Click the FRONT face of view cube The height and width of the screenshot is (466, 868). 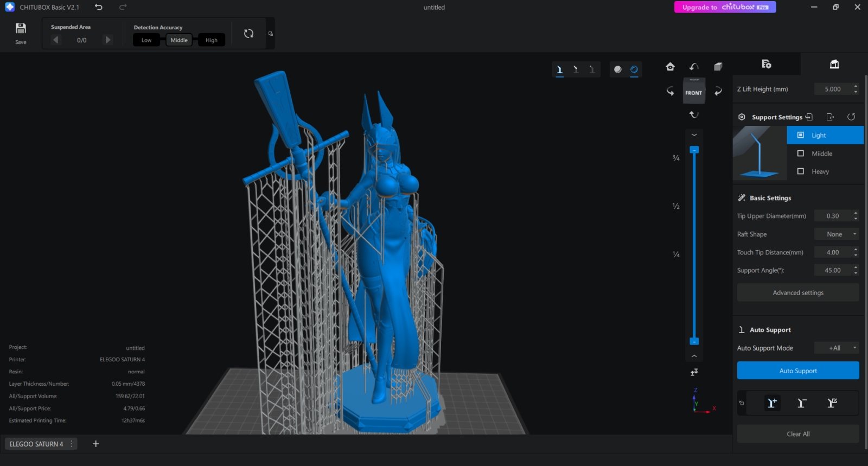tap(694, 93)
